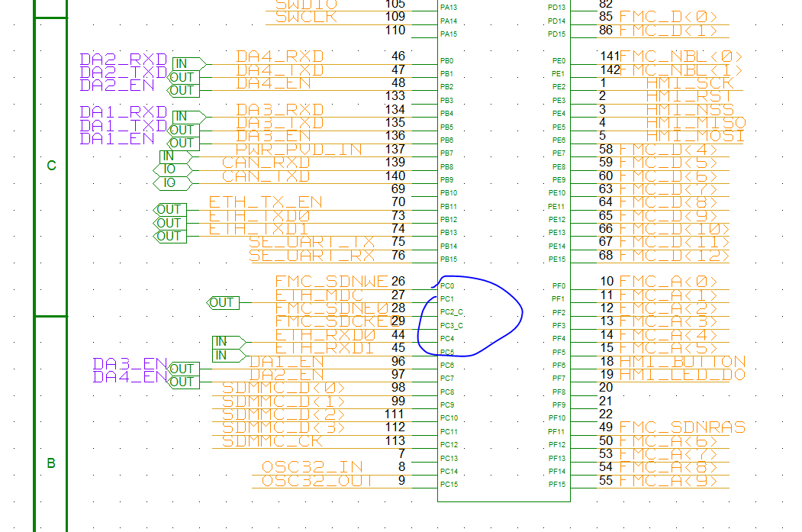
Task: Select the OUT port on the DA3_TXD net
Action: 182,130
